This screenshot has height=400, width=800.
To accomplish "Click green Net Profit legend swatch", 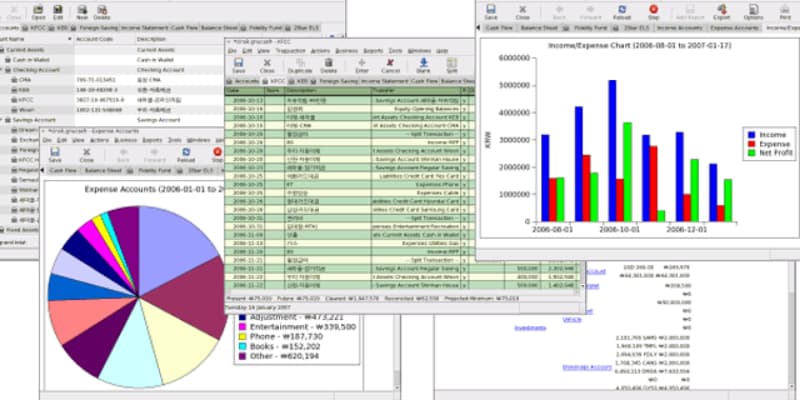I will pyautogui.click(x=752, y=153).
